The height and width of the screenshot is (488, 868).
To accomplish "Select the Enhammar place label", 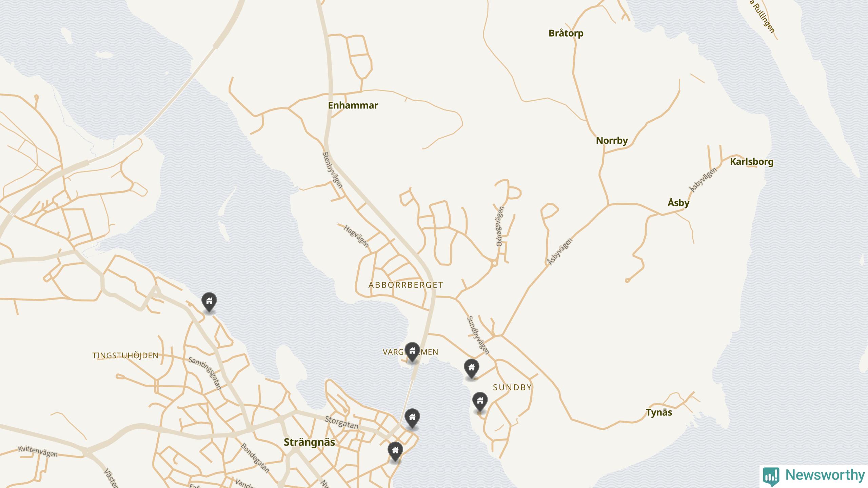I will point(353,105).
